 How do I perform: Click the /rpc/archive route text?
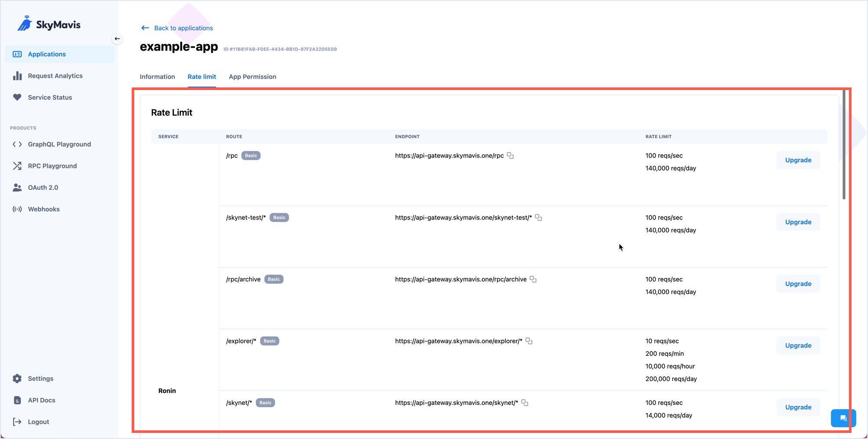243,279
